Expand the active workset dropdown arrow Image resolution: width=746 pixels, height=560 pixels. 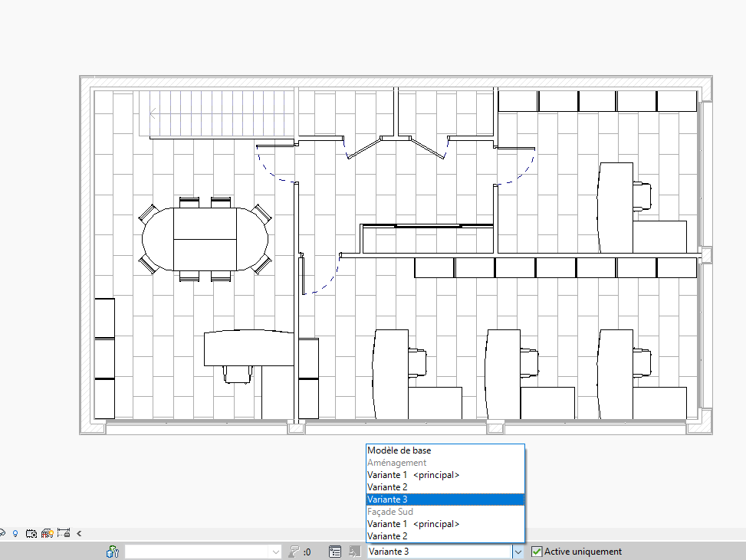coord(276,552)
